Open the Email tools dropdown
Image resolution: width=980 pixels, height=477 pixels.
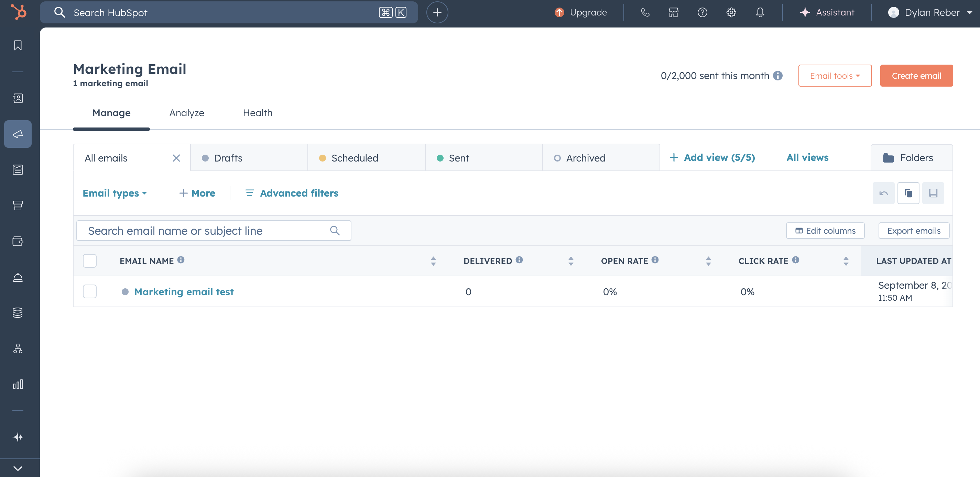click(x=835, y=76)
